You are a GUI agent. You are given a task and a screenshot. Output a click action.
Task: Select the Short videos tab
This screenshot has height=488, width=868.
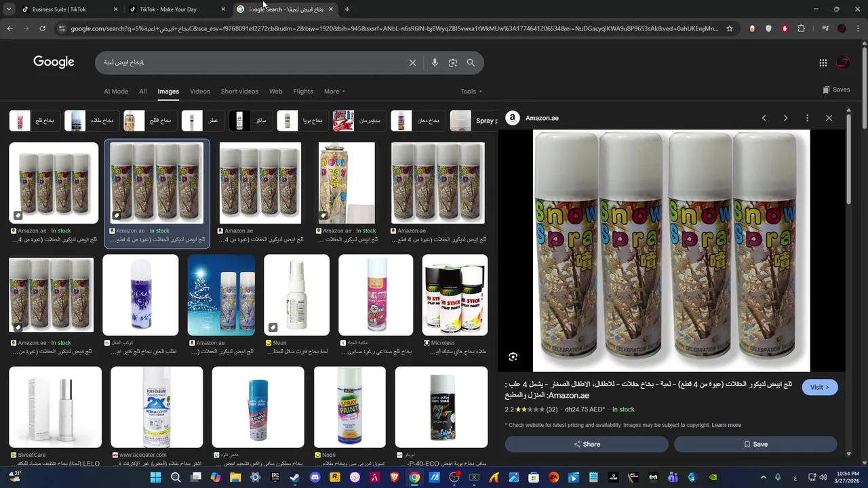[x=239, y=91]
